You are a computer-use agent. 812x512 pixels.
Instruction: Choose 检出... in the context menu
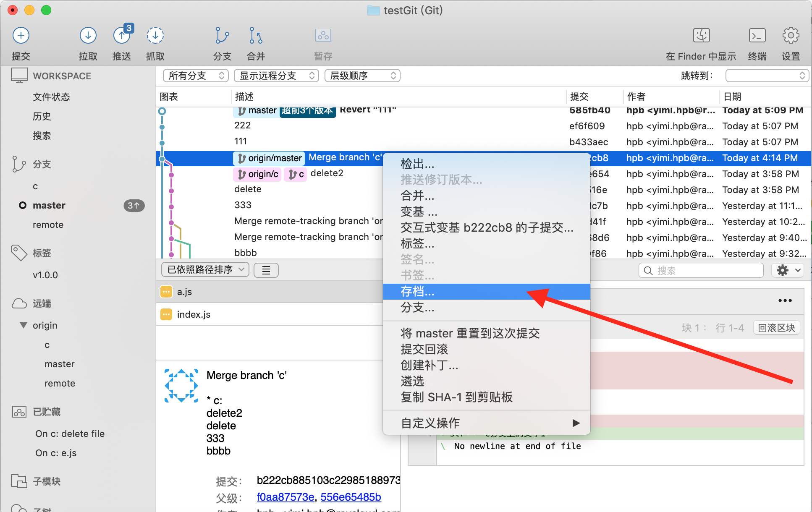[487, 164]
